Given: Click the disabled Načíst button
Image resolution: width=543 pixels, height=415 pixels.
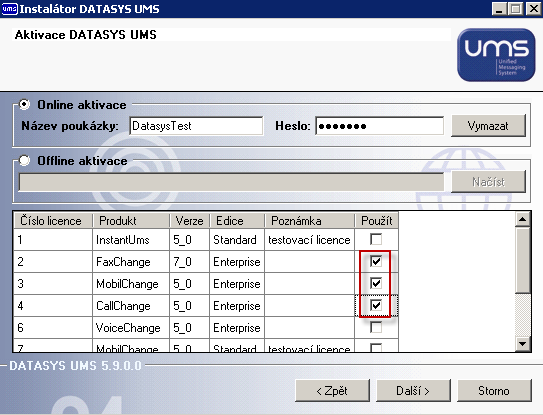Looking at the screenshot, I should pyautogui.click(x=488, y=182).
